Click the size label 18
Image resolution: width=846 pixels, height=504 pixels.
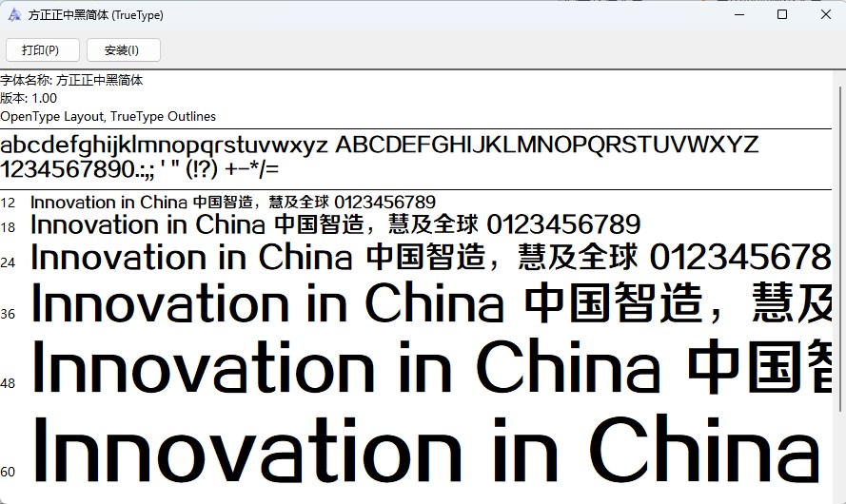(8, 227)
